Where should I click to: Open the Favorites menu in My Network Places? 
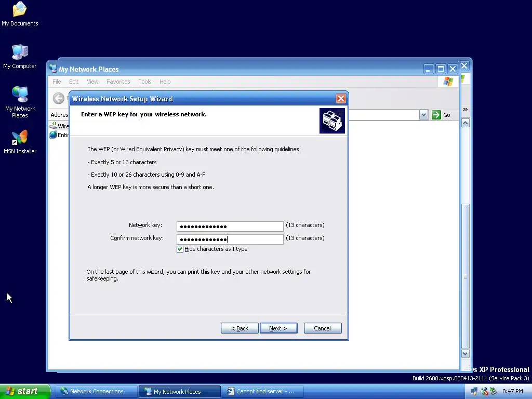[x=118, y=82]
